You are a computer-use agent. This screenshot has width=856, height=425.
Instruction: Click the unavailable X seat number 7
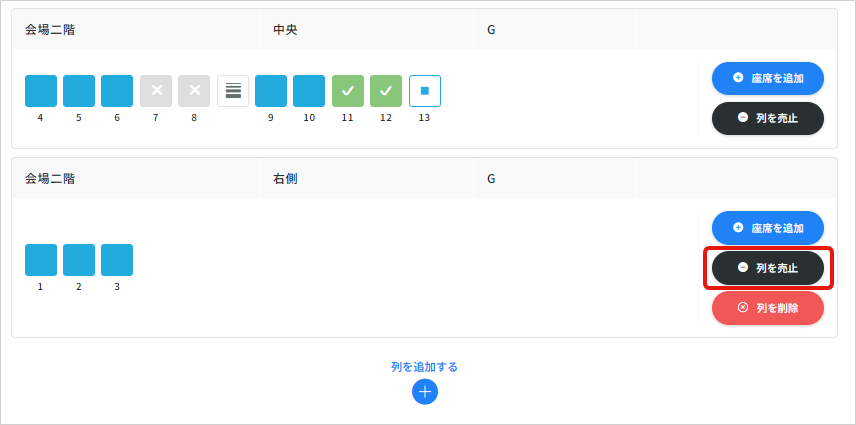[x=156, y=91]
